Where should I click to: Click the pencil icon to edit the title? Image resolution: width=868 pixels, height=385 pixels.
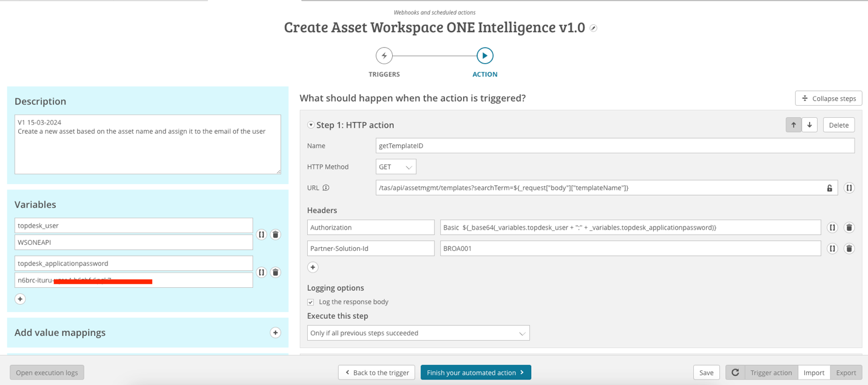click(x=594, y=29)
